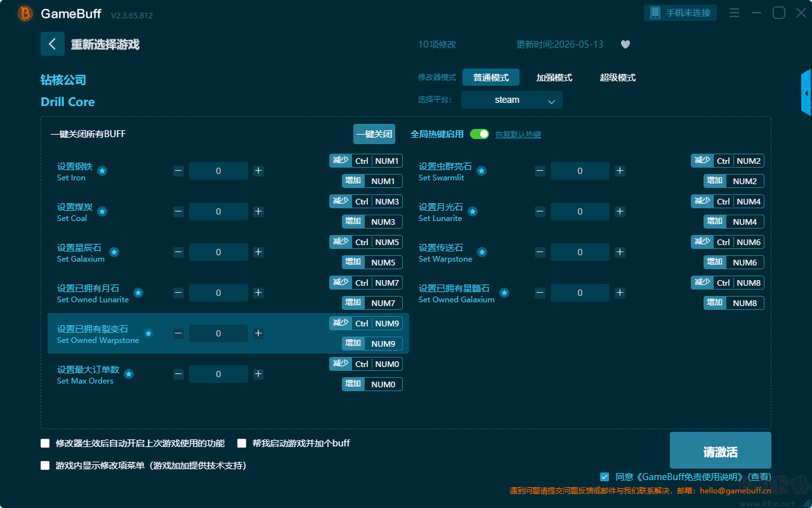Screen dimensions: 812x508
Task: Open the hamburger menu icon
Action: (x=734, y=13)
